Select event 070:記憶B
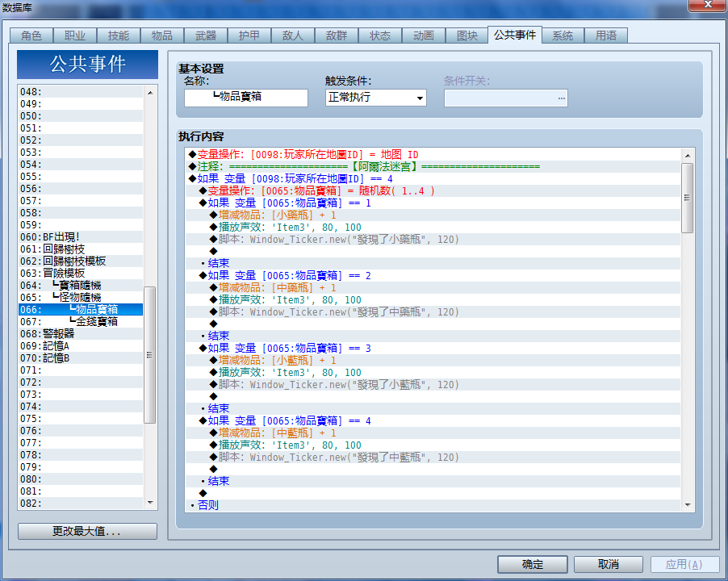 tap(81, 357)
